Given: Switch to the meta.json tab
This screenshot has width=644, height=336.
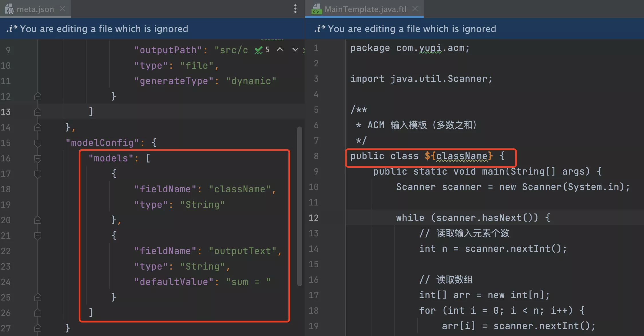Looking at the screenshot, I should [35, 9].
